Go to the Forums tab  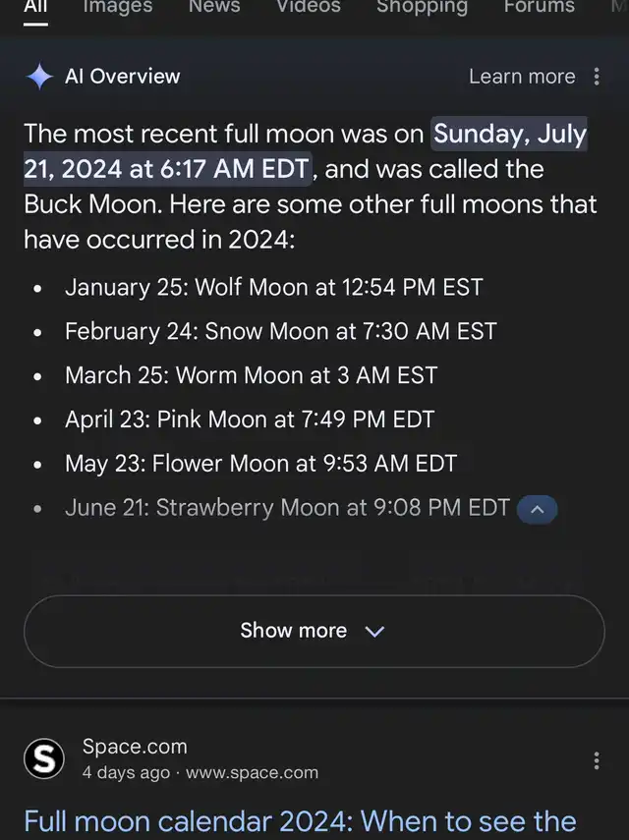(x=540, y=7)
